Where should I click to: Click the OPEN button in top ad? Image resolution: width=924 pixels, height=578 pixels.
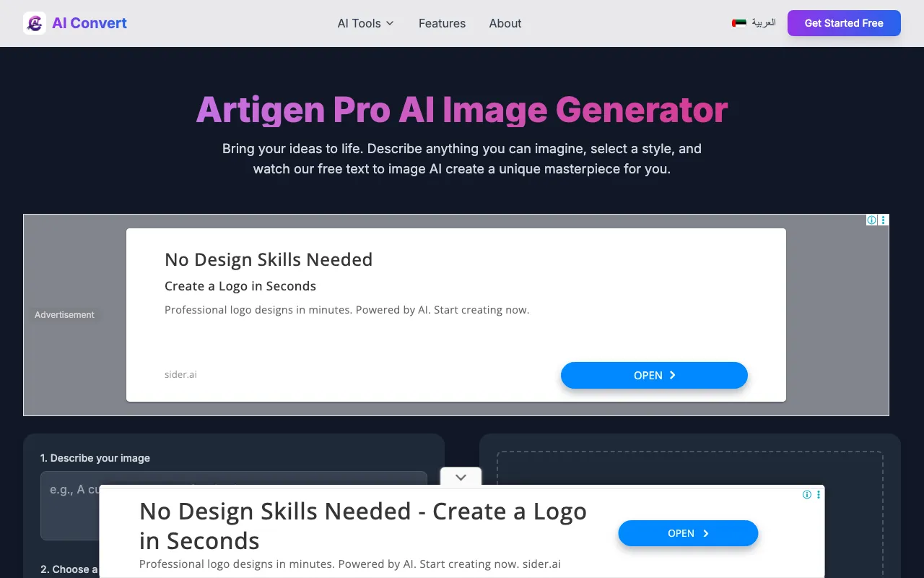pos(654,375)
